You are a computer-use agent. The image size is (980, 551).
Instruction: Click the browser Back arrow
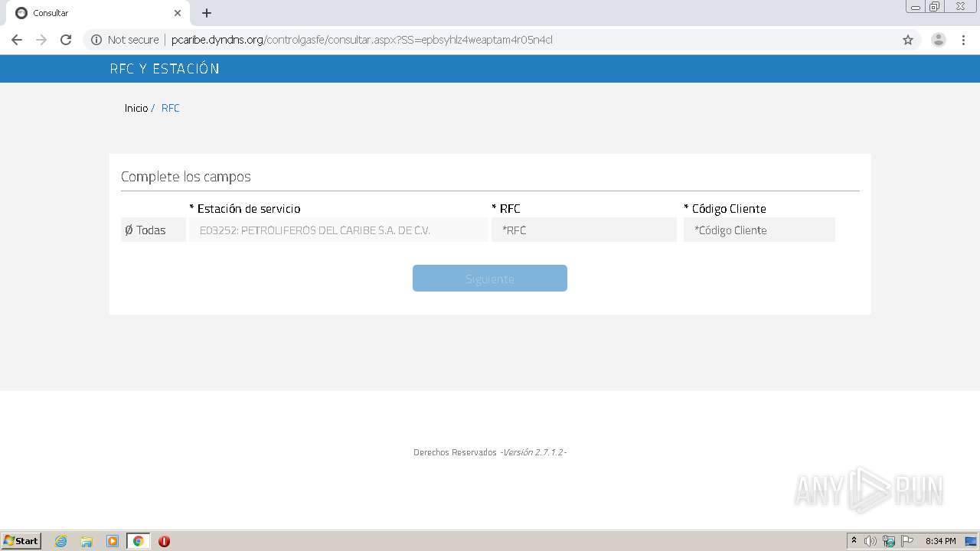17,40
